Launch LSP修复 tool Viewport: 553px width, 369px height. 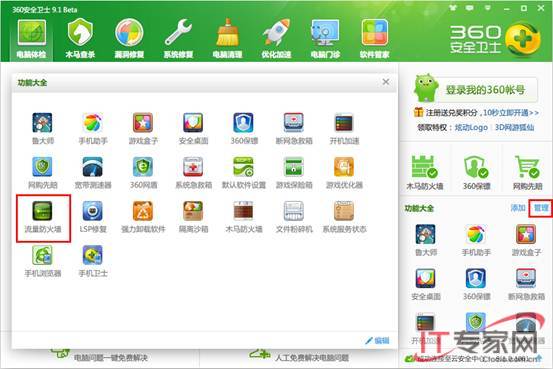(x=93, y=217)
